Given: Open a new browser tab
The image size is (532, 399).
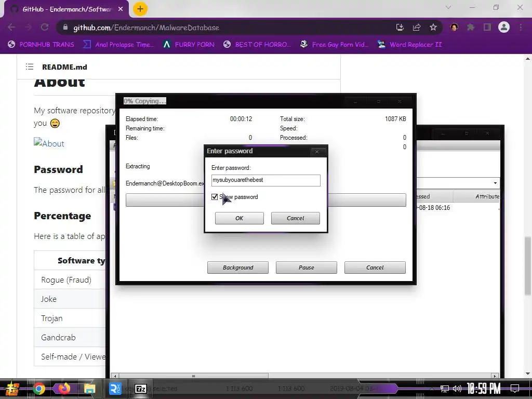Looking at the screenshot, I should point(140,9).
